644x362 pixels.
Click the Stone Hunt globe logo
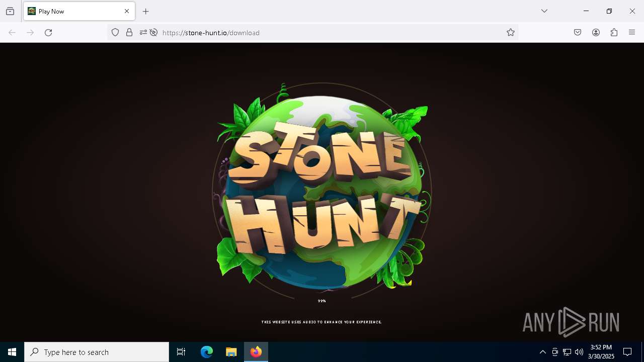point(322,190)
